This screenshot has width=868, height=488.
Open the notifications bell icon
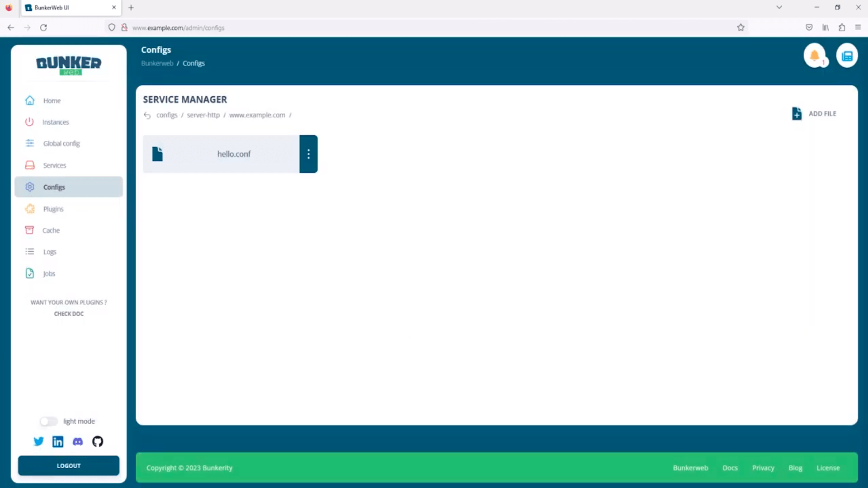click(814, 56)
